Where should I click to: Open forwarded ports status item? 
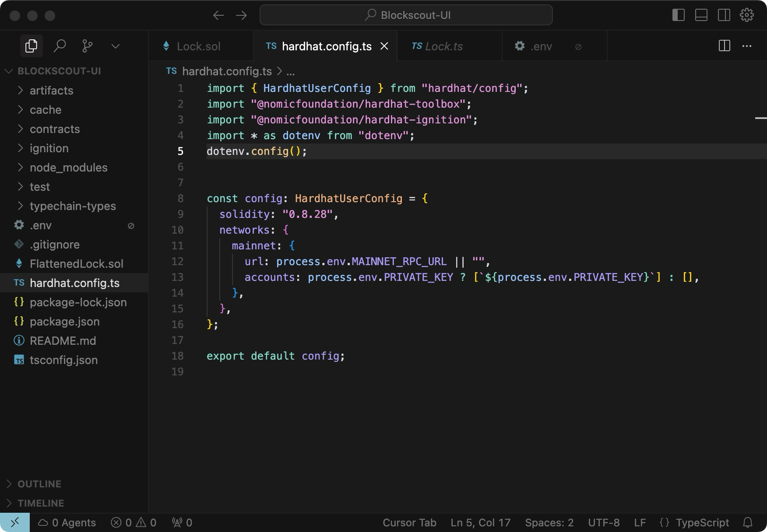(182, 522)
